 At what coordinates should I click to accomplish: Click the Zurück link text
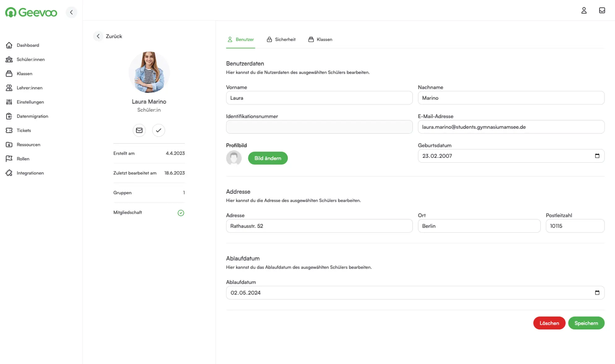click(114, 36)
